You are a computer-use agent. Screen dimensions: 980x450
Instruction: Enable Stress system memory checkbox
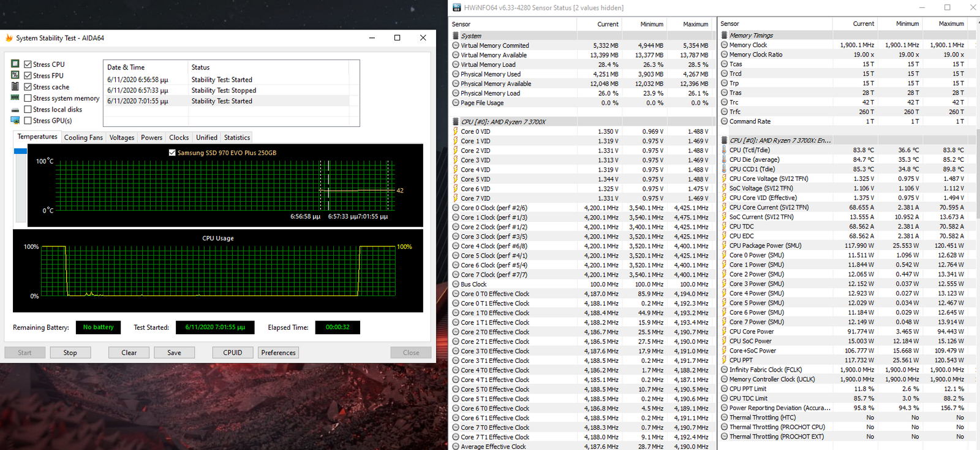pyautogui.click(x=28, y=98)
